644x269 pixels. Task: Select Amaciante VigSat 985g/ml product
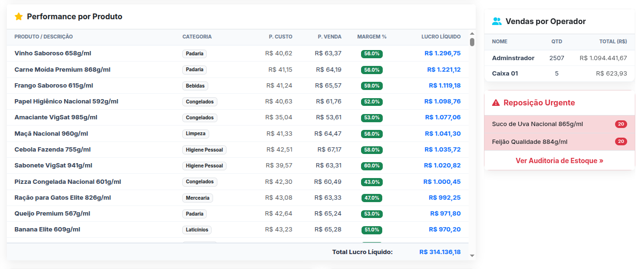tap(56, 117)
